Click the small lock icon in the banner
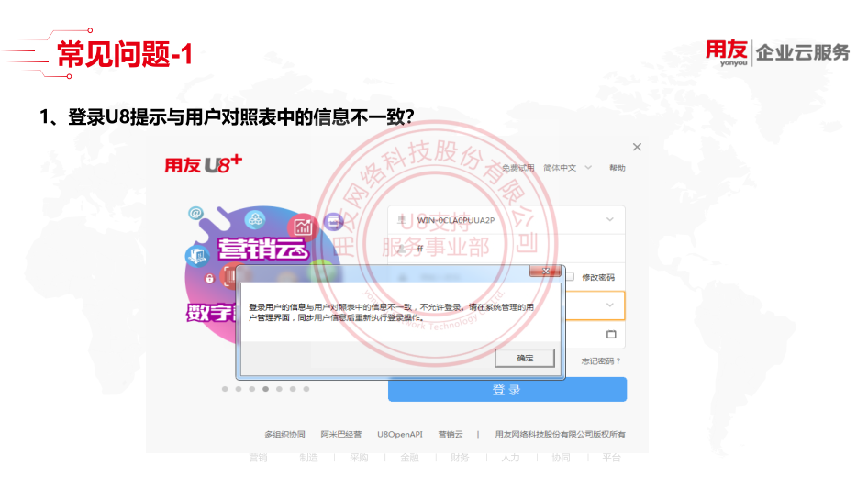 210,278
